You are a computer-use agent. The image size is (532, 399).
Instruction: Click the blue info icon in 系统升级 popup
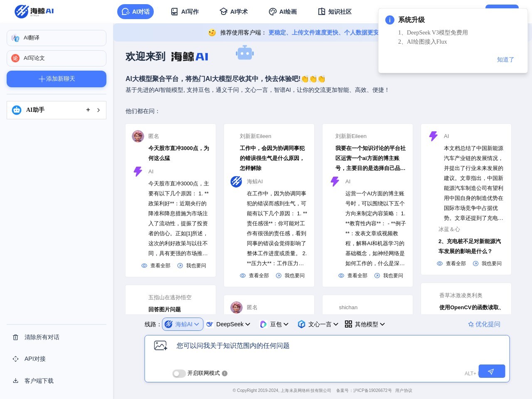390,20
